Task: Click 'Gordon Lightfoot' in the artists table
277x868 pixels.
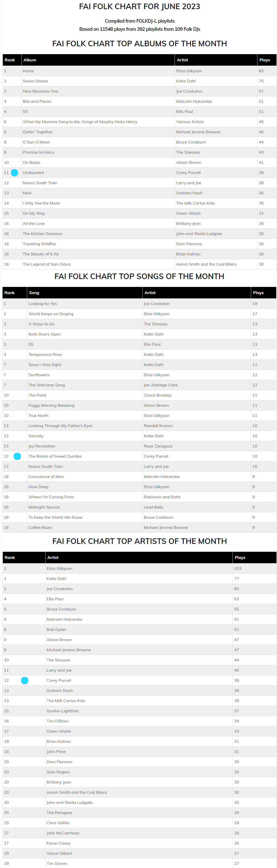Action: (62, 711)
